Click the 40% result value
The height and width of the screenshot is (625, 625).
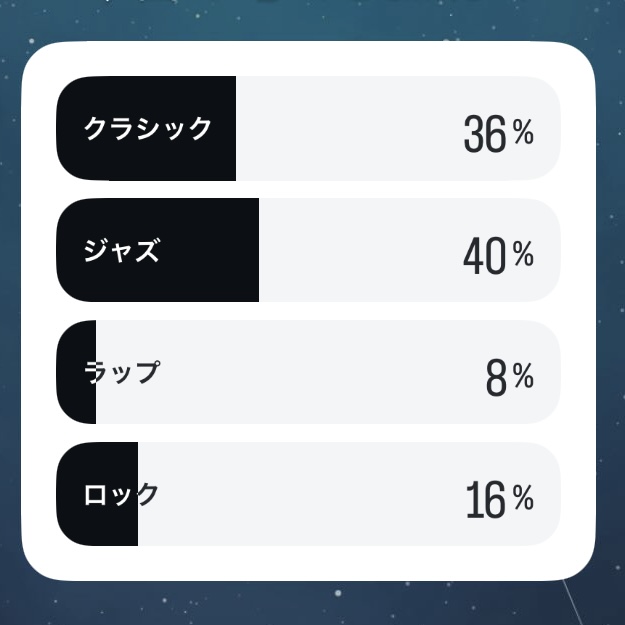click(499, 255)
